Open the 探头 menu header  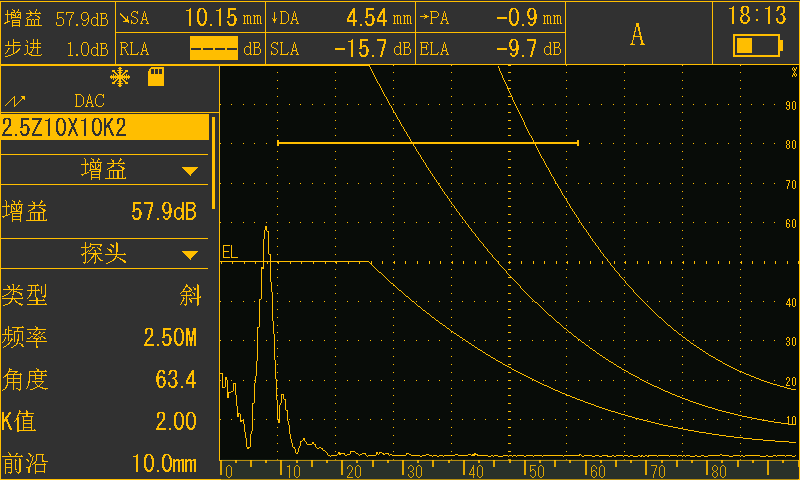(x=105, y=254)
